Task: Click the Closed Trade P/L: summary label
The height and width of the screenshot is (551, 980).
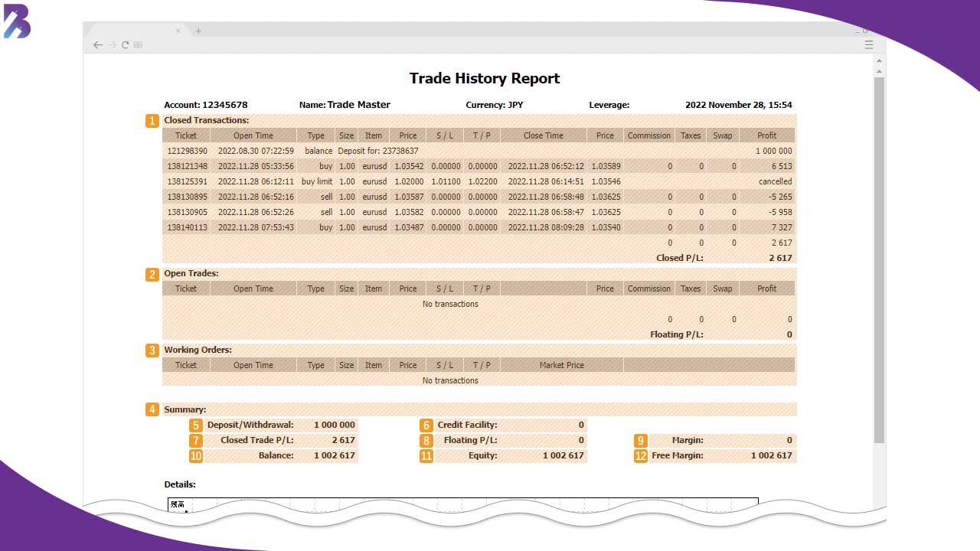Action: click(x=257, y=440)
